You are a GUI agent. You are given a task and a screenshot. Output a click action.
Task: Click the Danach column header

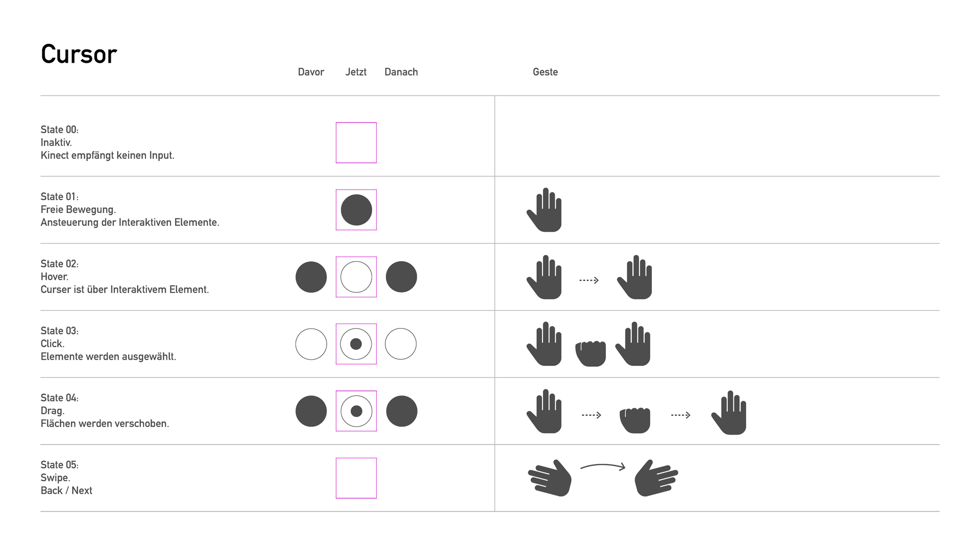pos(401,72)
